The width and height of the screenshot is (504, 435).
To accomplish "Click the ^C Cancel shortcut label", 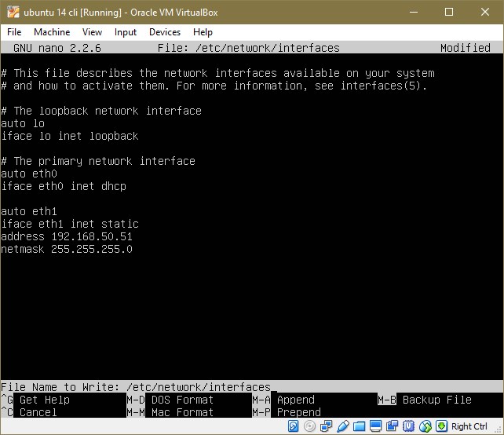I will (29, 412).
